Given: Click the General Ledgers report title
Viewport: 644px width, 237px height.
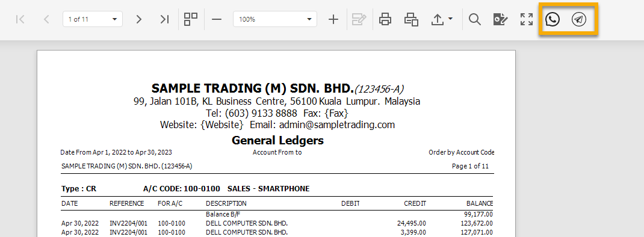Looking at the screenshot, I should tap(277, 141).
